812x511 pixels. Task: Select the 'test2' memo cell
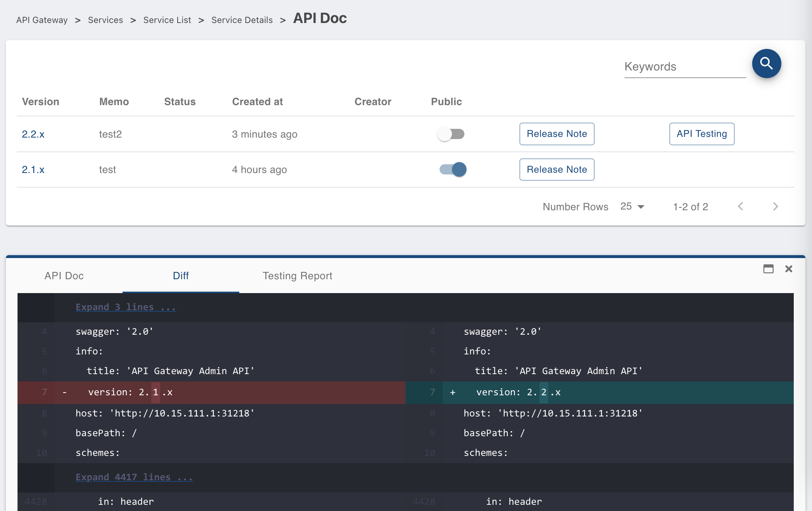tap(111, 134)
